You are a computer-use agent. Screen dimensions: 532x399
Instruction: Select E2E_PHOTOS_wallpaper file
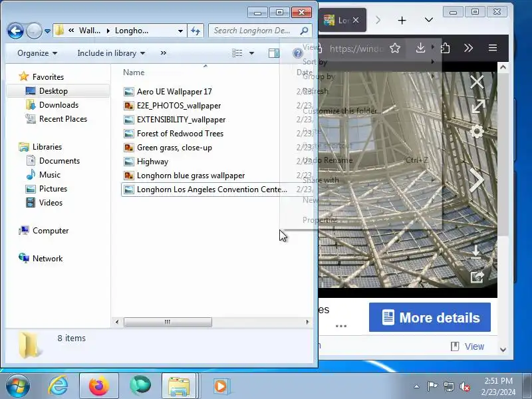179,106
